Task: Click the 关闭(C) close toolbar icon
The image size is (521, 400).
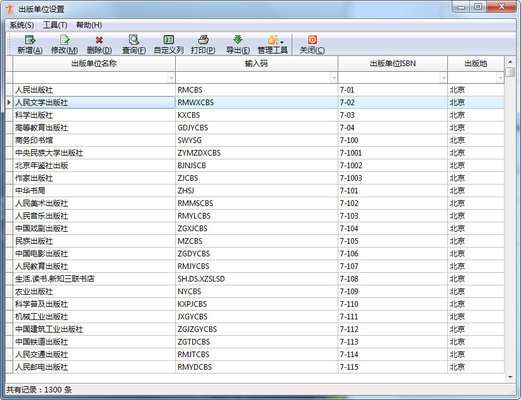Action: point(312,44)
